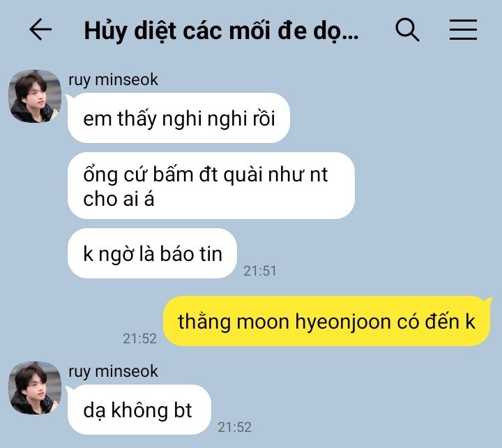Screen dimensions: 502x448
Task: Open the top ruy minseok avatar picture
Action: [35, 96]
